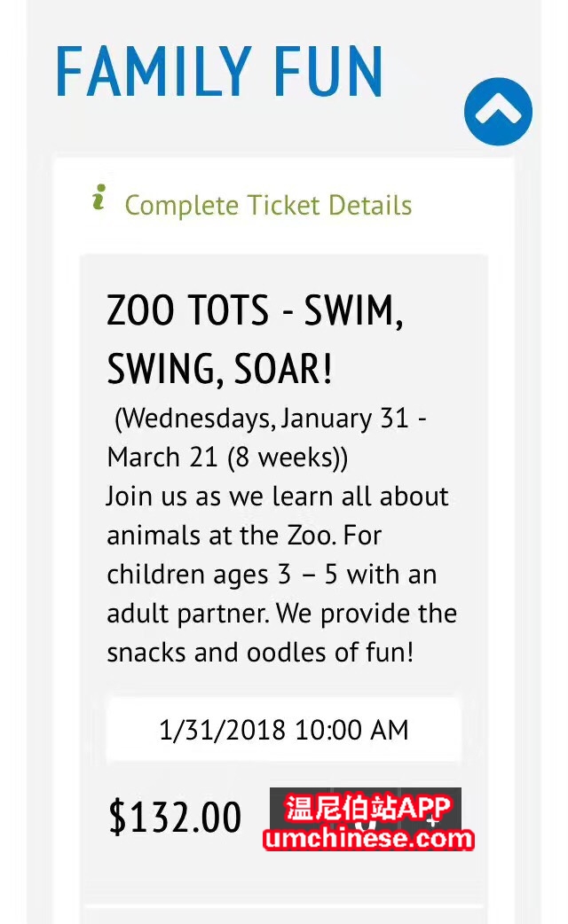Select the 1/31/2018 10:00 AM time slot
The width and height of the screenshot is (568, 924).
284,730
